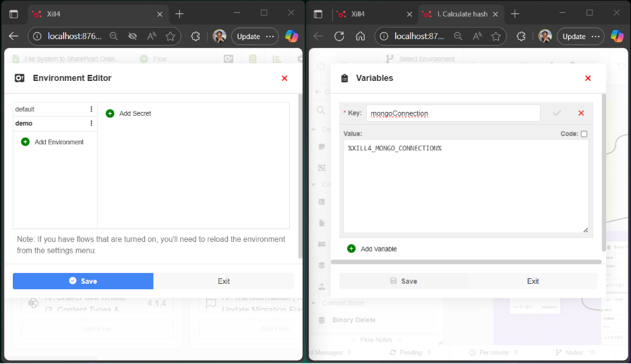The image size is (631, 364).
Task: Close the Variables dialog with red X
Action: point(588,78)
